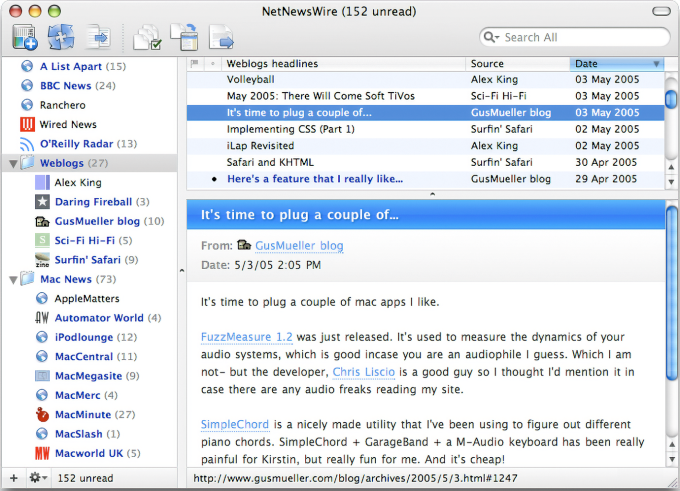Image resolution: width=680 pixels, height=491 pixels.
Task: Click the Weblogs folder icon
Action: click(27, 163)
